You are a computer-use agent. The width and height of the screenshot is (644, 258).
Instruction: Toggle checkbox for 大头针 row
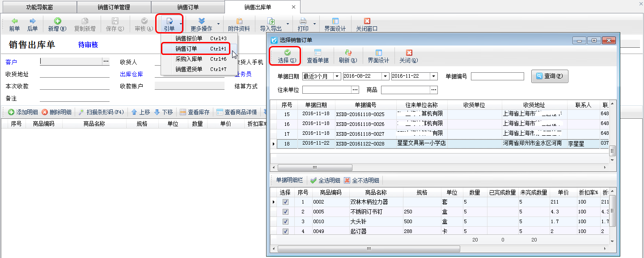(x=285, y=222)
